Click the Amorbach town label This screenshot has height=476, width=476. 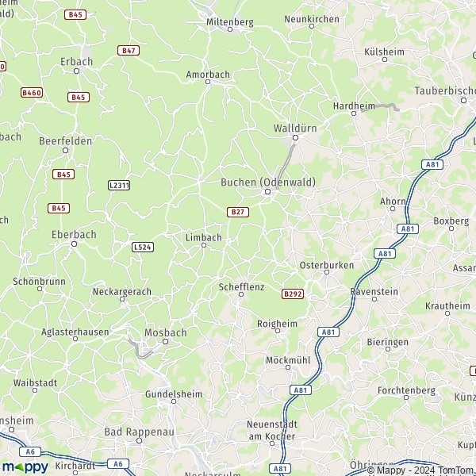(208, 75)
